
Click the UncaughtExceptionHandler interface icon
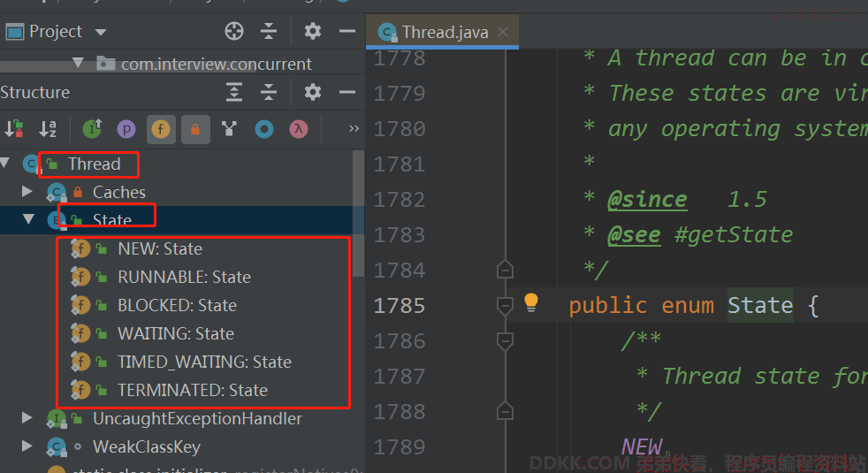pyautogui.click(x=57, y=419)
